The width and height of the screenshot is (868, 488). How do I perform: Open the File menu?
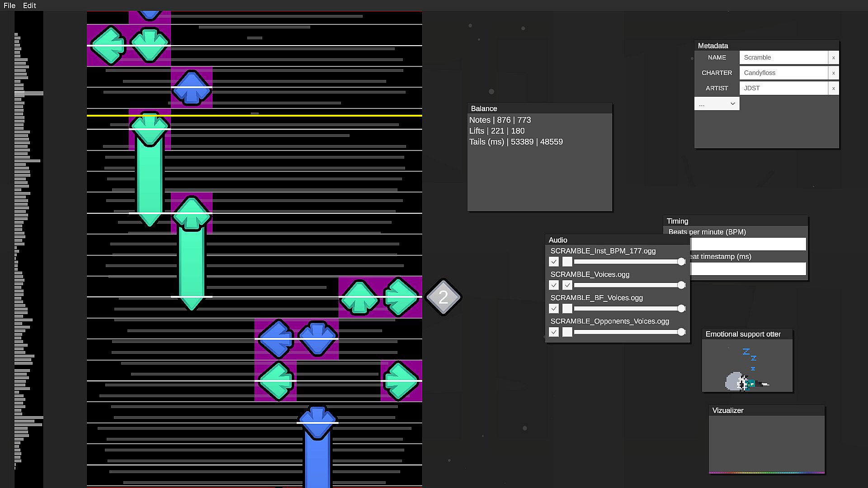tap(9, 5)
